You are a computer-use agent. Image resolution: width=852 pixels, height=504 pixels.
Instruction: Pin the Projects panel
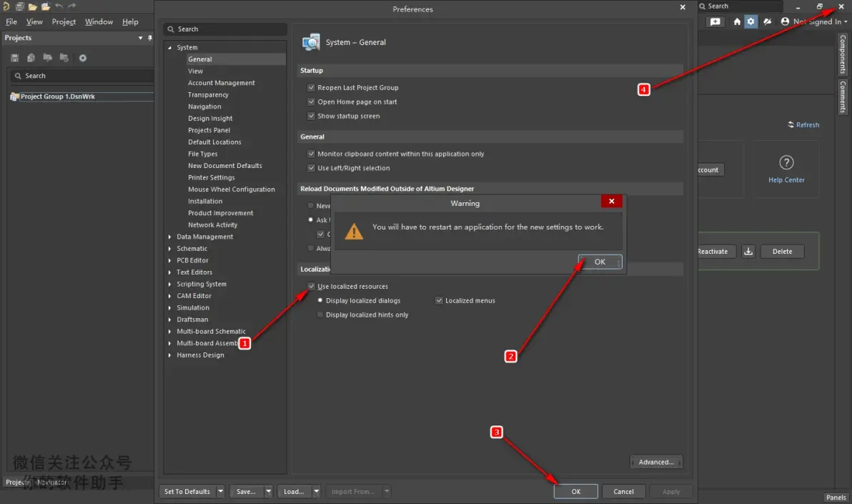point(150,38)
